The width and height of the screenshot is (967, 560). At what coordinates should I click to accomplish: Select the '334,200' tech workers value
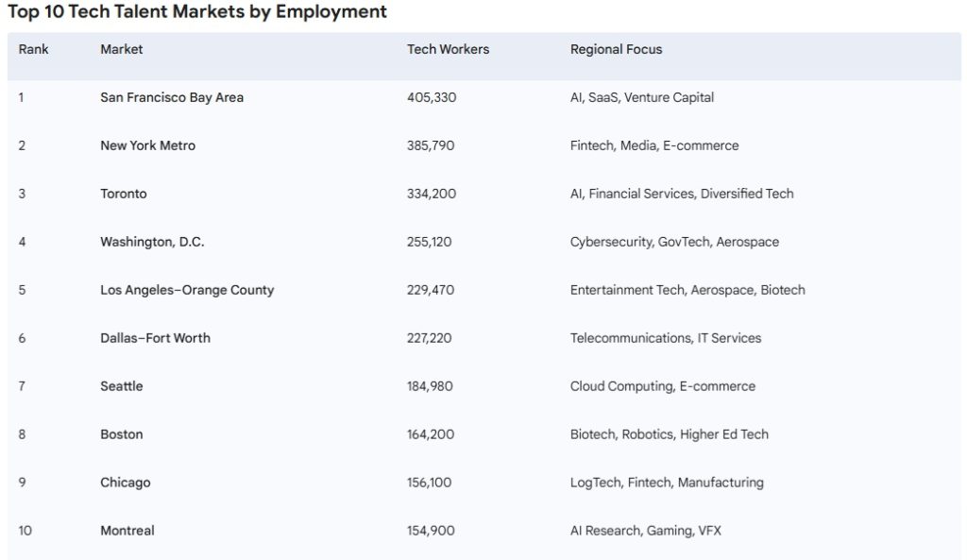pos(432,194)
